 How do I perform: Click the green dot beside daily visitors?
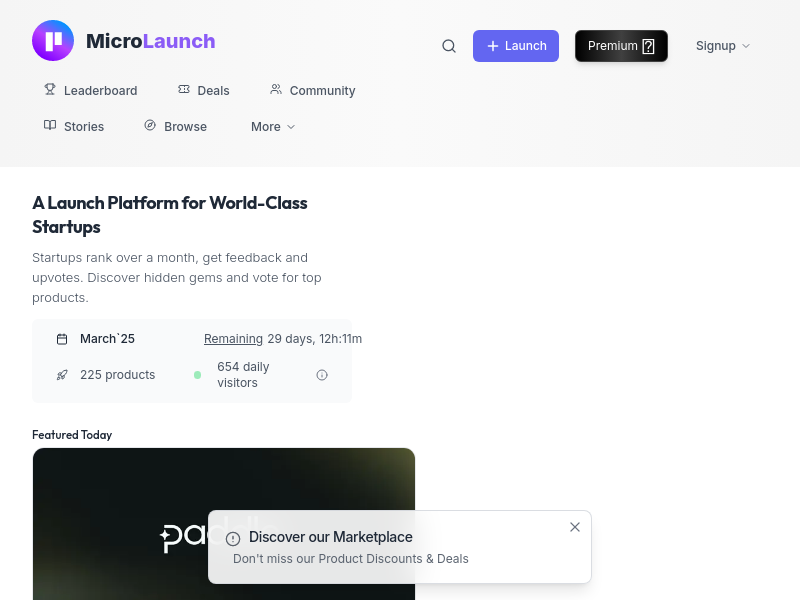pyautogui.click(x=197, y=375)
